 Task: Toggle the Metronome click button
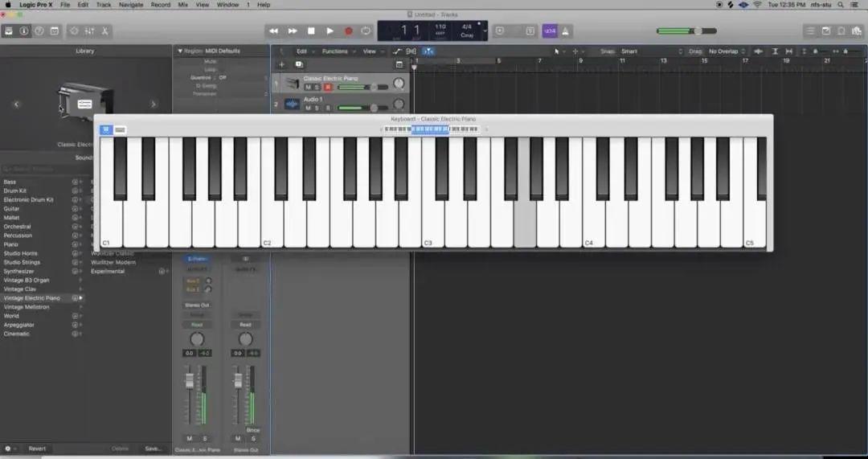pyautogui.click(x=565, y=31)
